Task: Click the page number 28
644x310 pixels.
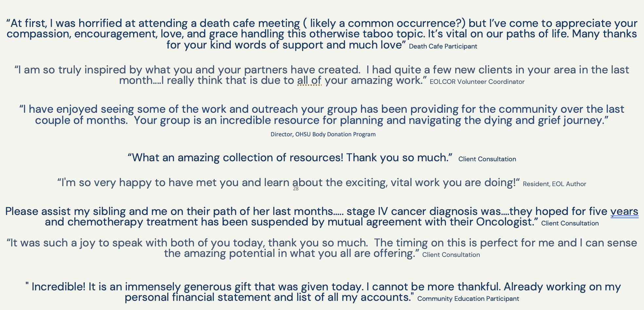Action: point(295,189)
